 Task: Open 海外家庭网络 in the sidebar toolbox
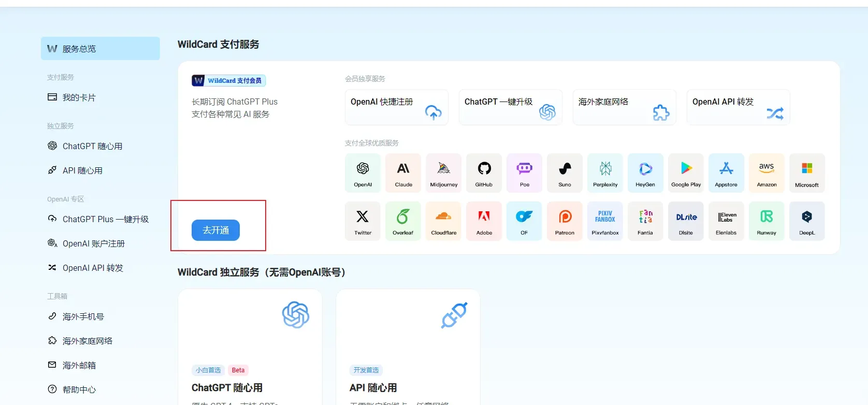pos(100,341)
